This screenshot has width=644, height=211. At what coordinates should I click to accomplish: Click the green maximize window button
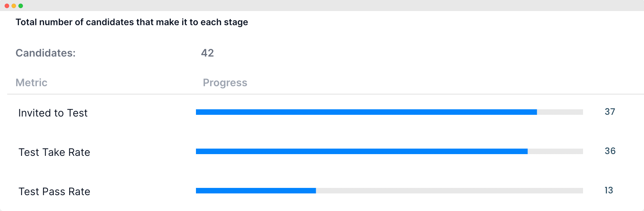pos(21,6)
